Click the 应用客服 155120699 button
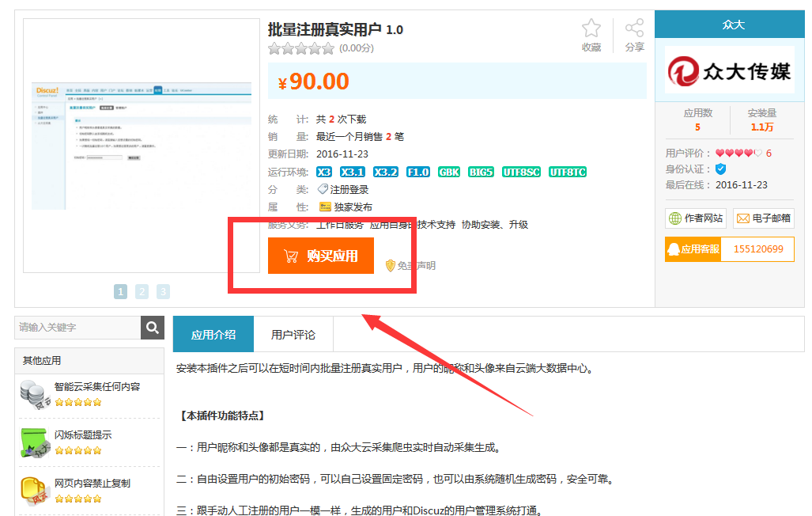 pos(729,249)
